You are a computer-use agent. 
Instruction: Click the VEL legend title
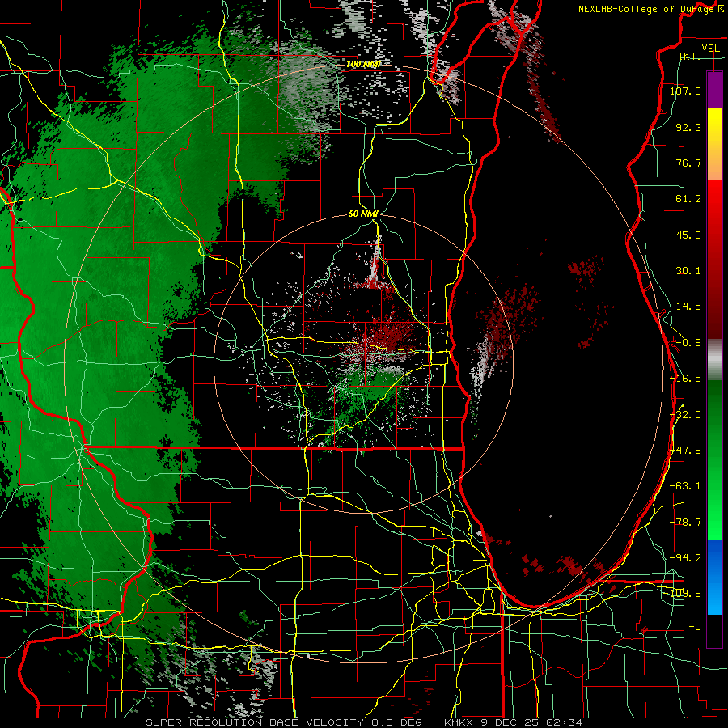tap(711, 49)
